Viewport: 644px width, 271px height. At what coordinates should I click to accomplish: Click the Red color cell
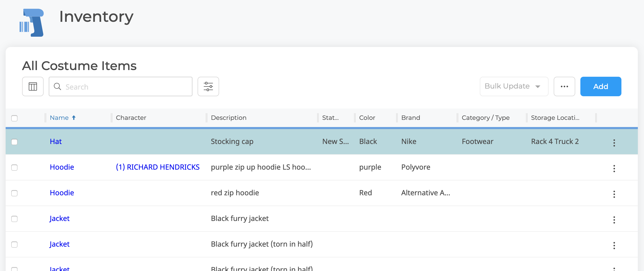tap(366, 193)
